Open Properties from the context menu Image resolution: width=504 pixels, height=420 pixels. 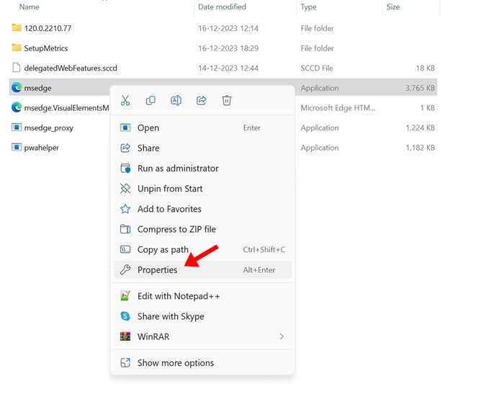[202, 269]
